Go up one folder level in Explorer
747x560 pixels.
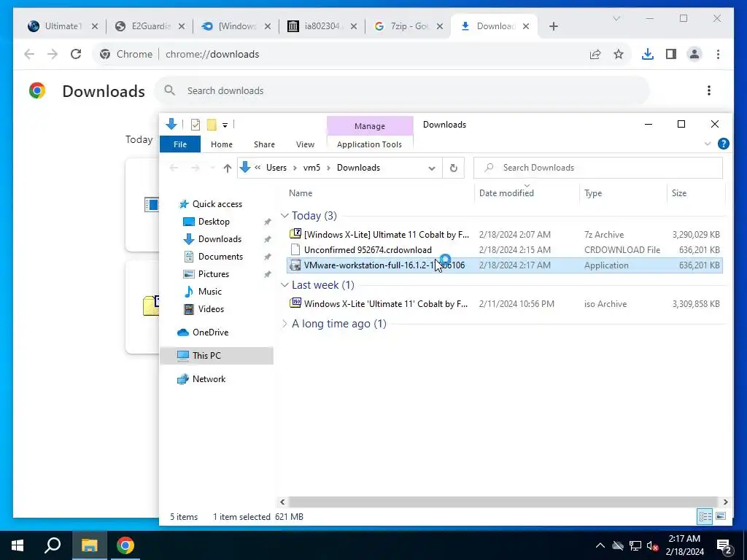click(x=228, y=168)
